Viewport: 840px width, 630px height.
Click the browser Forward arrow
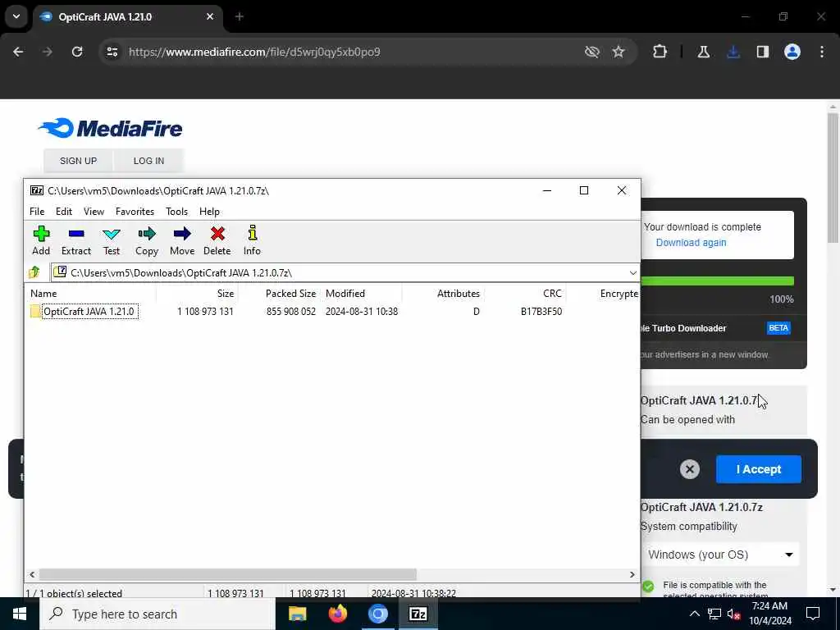(47, 52)
